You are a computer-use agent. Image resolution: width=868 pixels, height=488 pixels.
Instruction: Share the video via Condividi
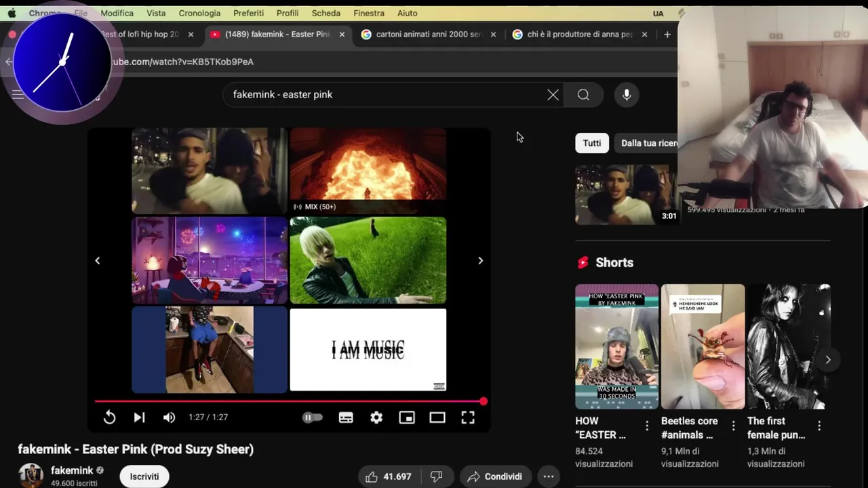pyautogui.click(x=494, y=476)
